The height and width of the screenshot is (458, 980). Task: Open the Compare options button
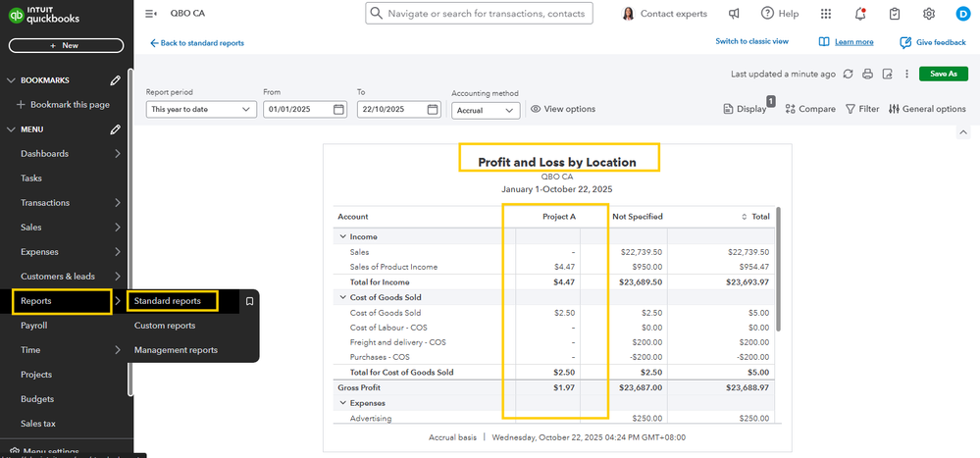click(810, 109)
